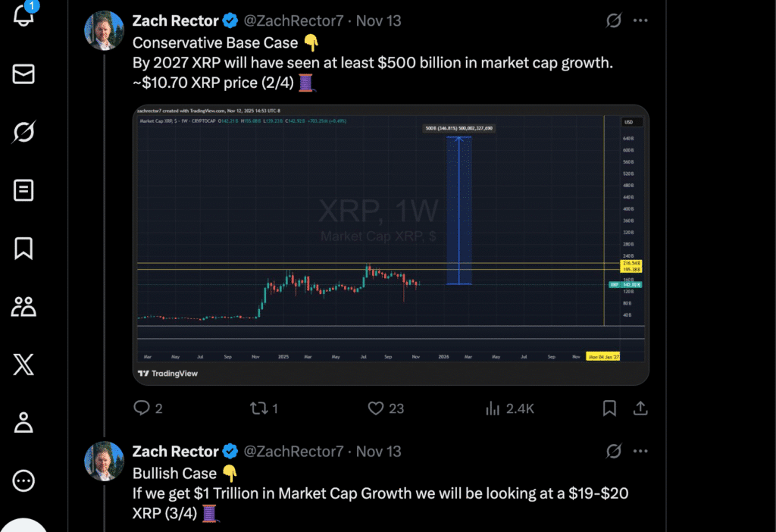Bookmark the Conservative Base Case tweet
This screenshot has width=776, height=532.
[x=609, y=408]
